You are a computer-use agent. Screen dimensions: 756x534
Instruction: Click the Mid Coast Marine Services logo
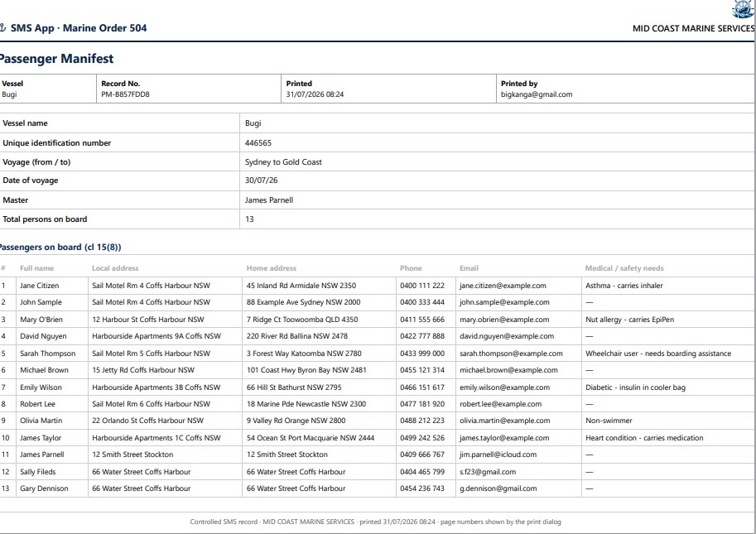(744, 9)
